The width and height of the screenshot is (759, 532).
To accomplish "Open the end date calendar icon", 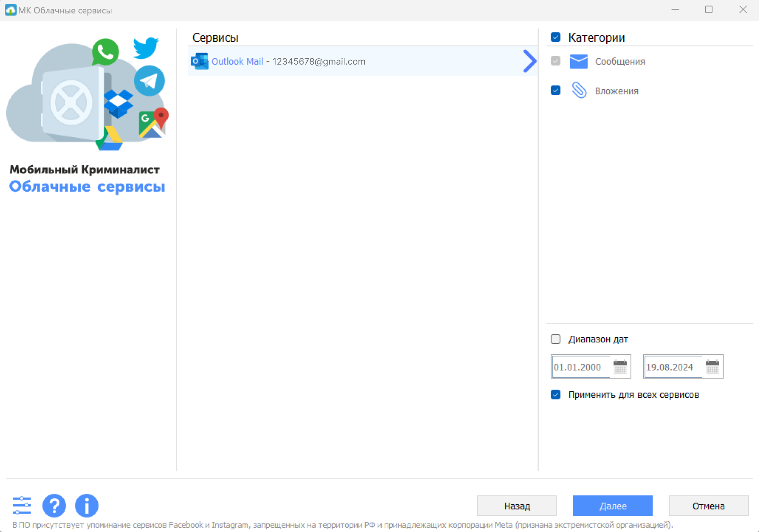I will click(x=712, y=367).
